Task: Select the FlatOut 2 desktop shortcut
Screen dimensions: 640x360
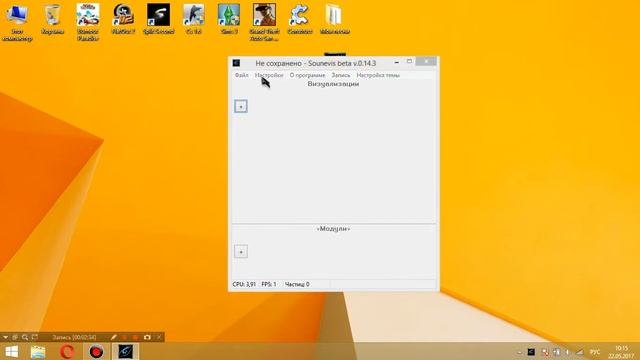Action: click(x=123, y=20)
